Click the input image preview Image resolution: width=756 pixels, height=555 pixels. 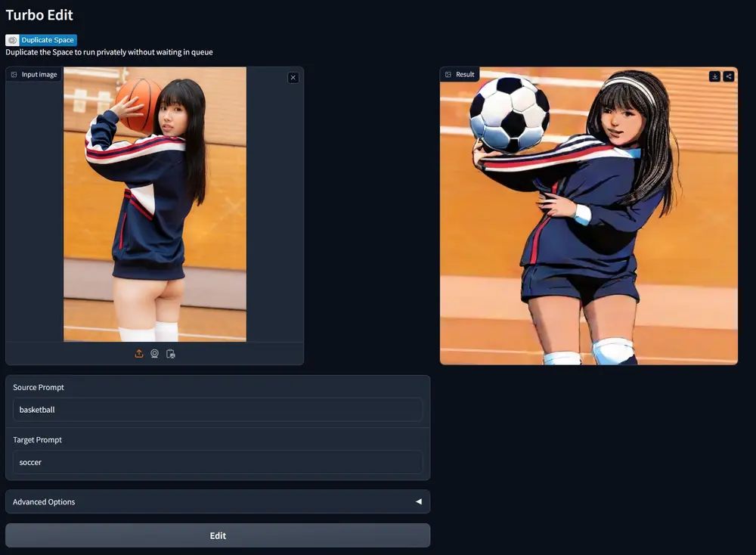(x=155, y=204)
